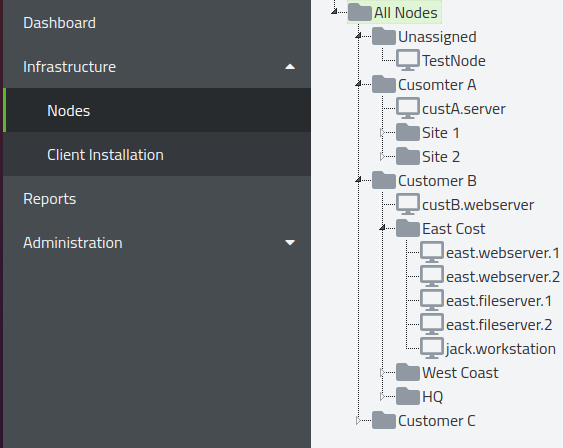
Task: Click the All Nodes folder icon
Action: (360, 12)
